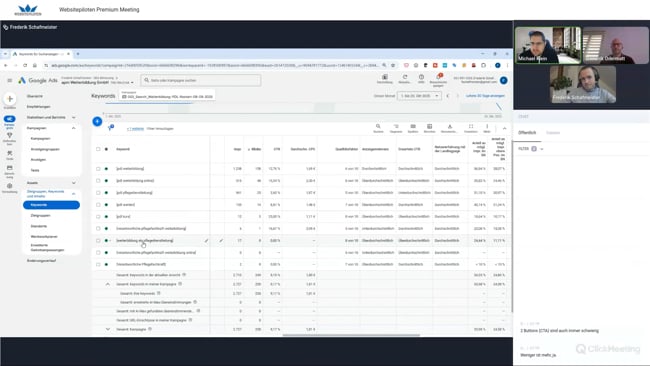The height and width of the screenshot is (366, 650).
Task: Click the Letzte 30 Tage anzeigen link
Action: (x=485, y=96)
